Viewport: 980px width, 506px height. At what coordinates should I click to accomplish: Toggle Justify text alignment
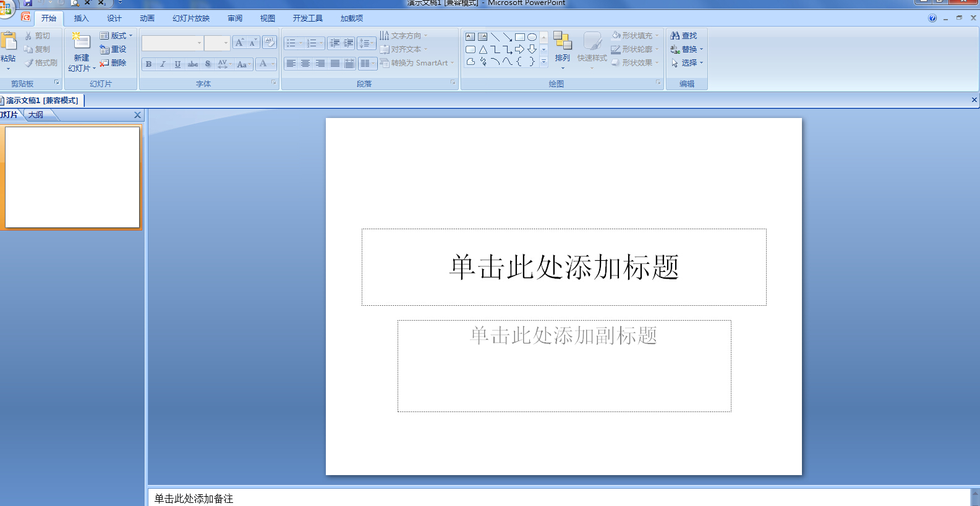point(335,64)
